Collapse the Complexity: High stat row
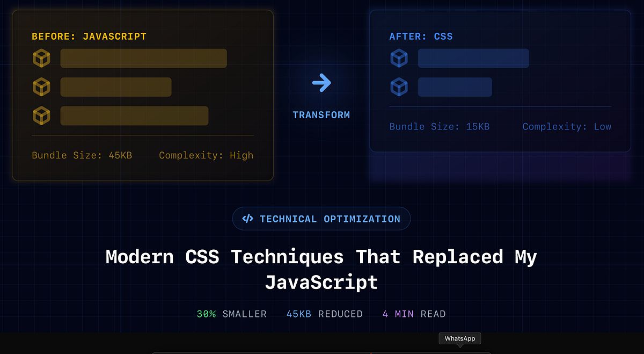This screenshot has width=644, height=354. coord(206,155)
